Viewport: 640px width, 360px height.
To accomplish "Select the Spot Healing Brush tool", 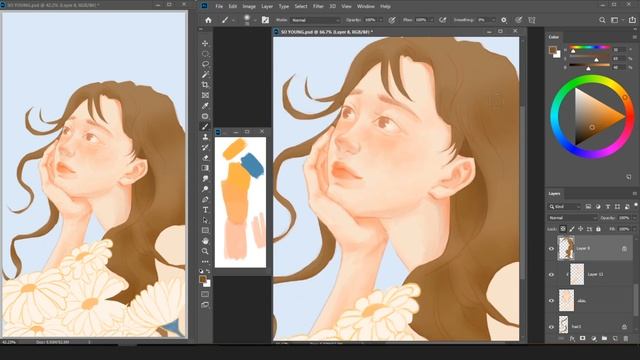I will 205,116.
